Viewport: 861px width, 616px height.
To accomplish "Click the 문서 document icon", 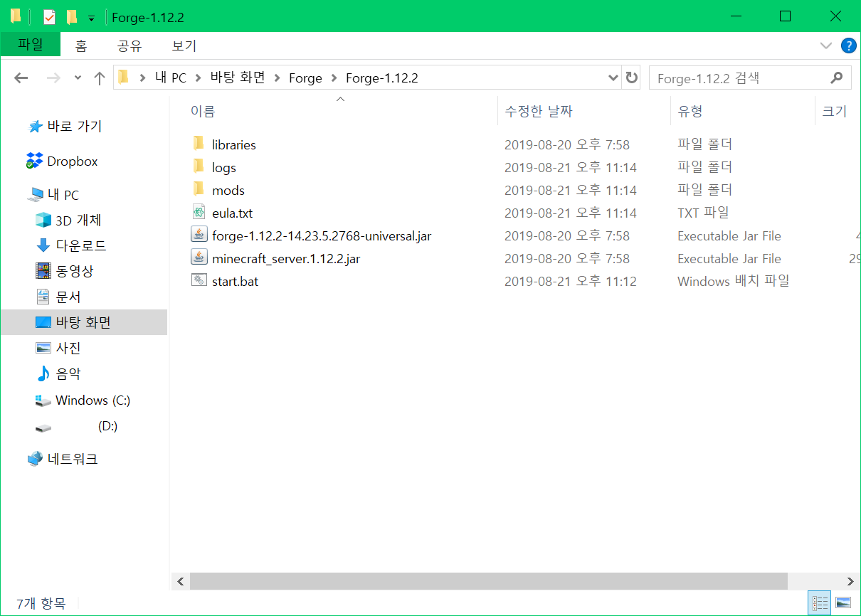I will click(x=43, y=297).
